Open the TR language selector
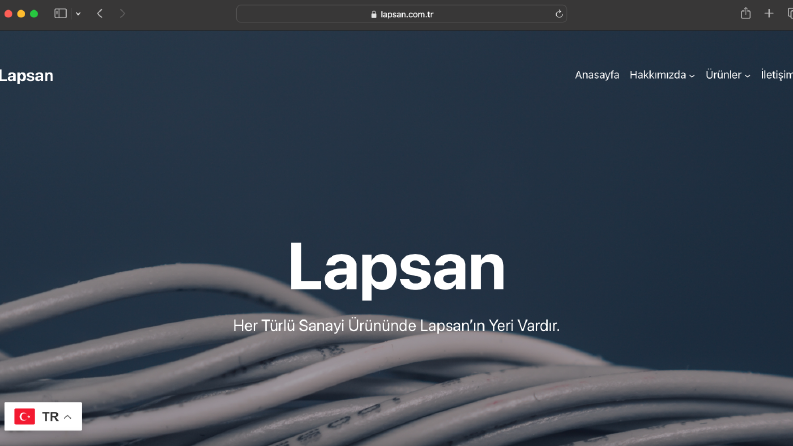The image size is (793, 446). pos(43,417)
